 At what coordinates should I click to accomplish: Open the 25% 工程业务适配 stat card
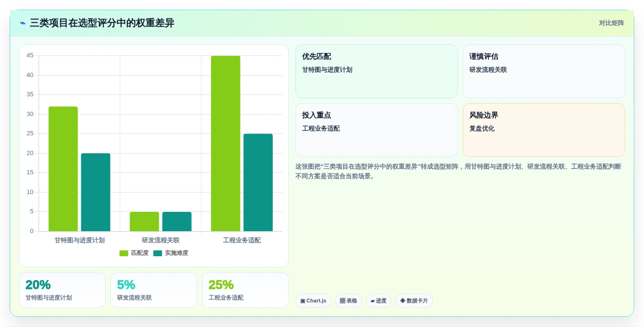coord(245,290)
